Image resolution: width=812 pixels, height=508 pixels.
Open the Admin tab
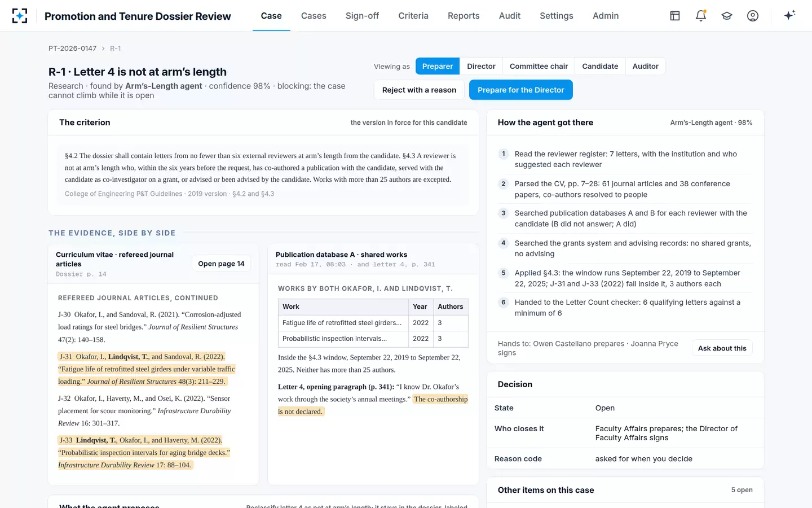tap(606, 16)
